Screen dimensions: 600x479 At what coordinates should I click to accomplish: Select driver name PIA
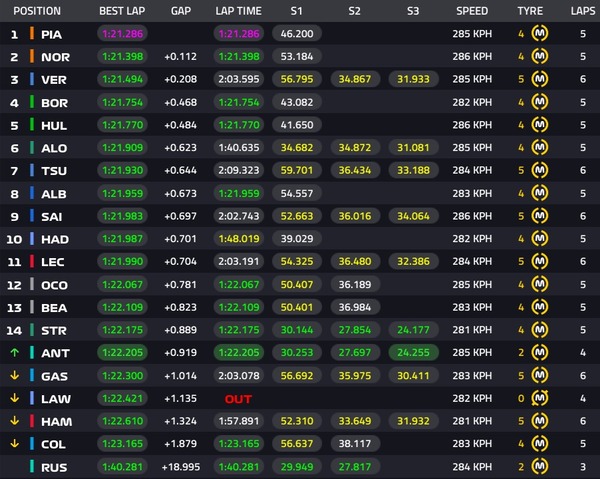coord(51,34)
